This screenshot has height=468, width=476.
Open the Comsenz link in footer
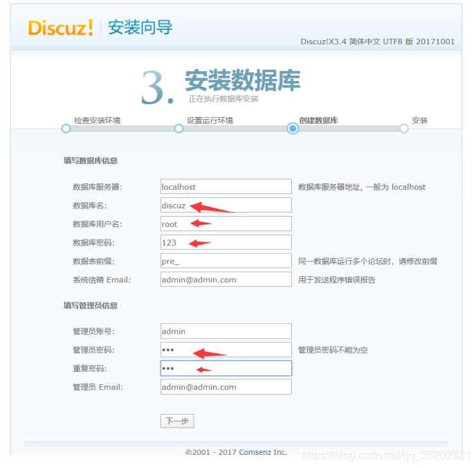pyautogui.click(x=255, y=452)
